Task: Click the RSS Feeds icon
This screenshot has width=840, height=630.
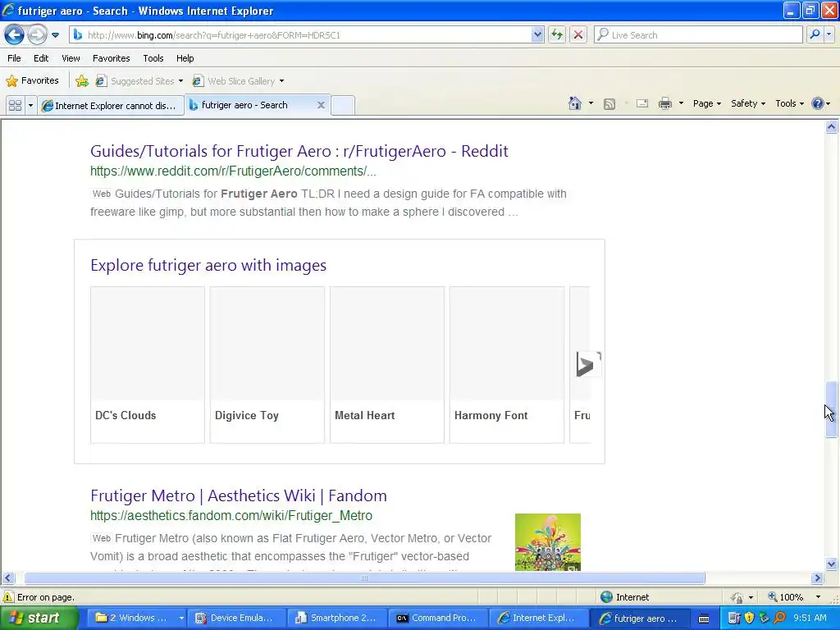Action: point(609,104)
